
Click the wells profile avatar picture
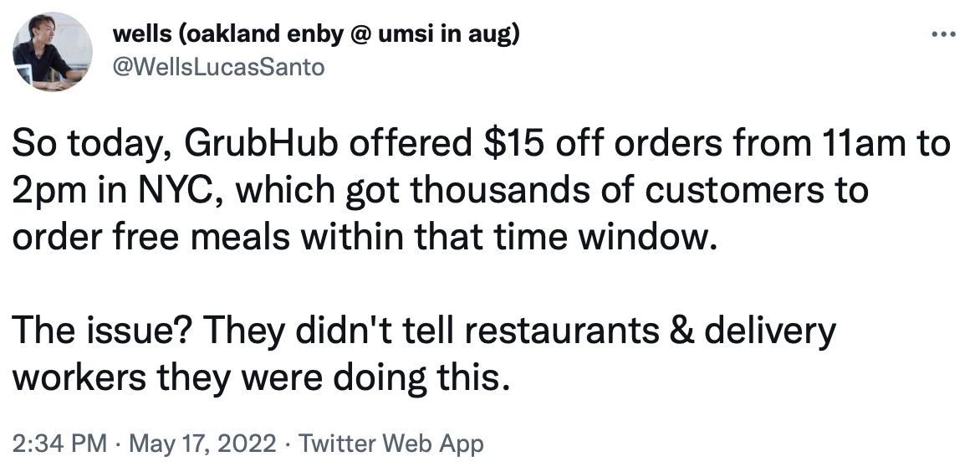pyautogui.click(x=53, y=51)
